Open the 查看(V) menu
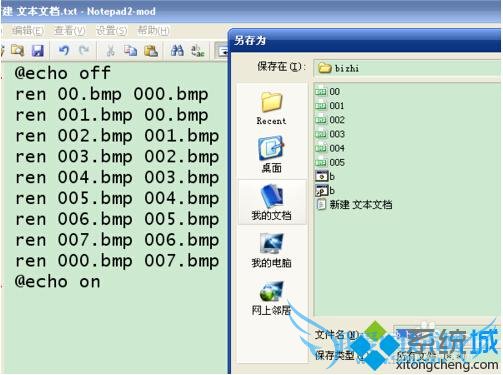This screenshot has height=375, width=503. (69, 31)
